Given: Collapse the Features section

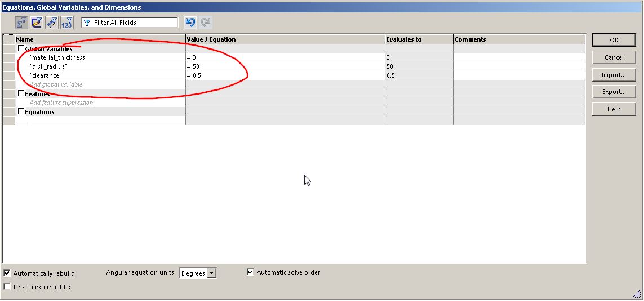Looking at the screenshot, I should (x=21, y=93).
